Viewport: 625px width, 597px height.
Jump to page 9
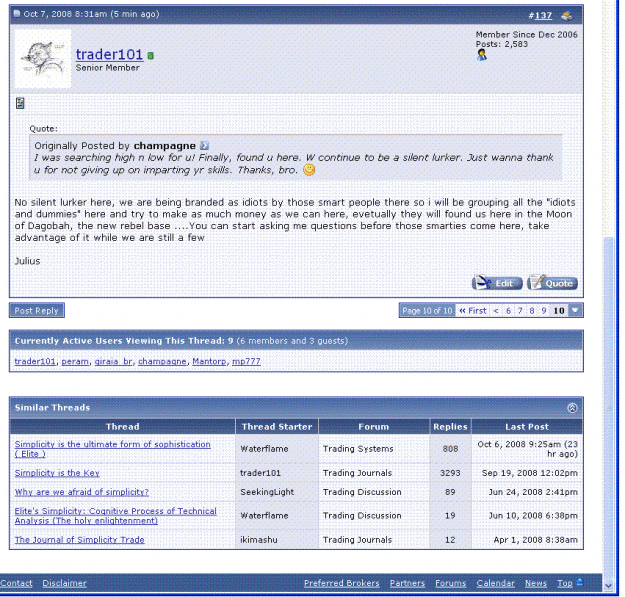[x=544, y=310]
